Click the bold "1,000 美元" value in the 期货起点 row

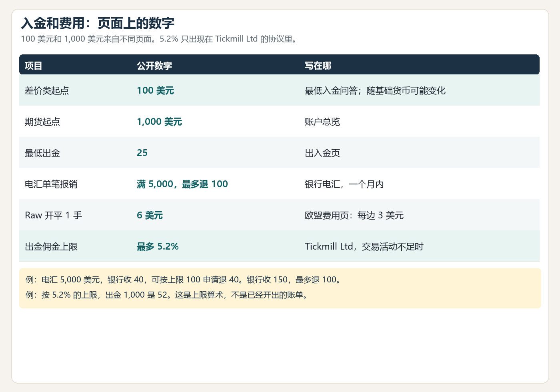click(160, 122)
